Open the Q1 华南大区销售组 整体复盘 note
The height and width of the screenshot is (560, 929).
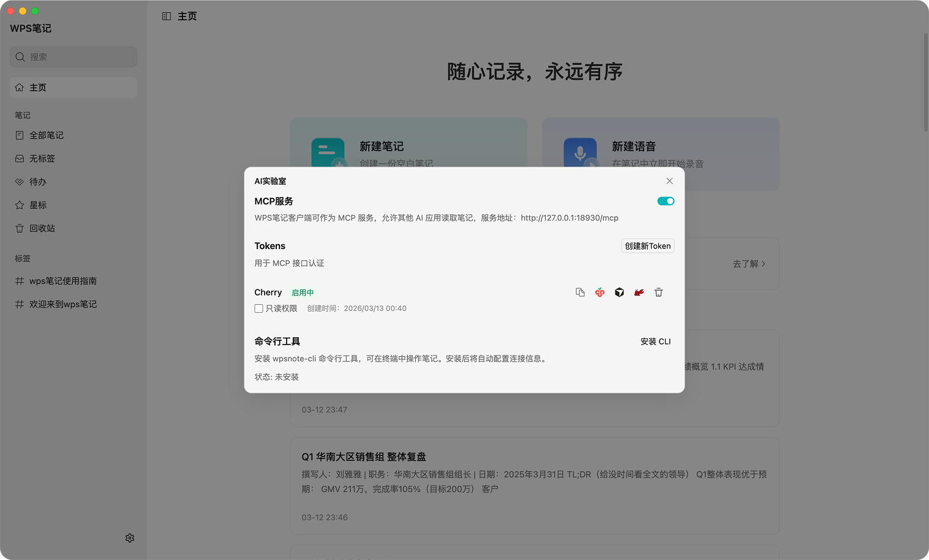pyautogui.click(x=364, y=457)
